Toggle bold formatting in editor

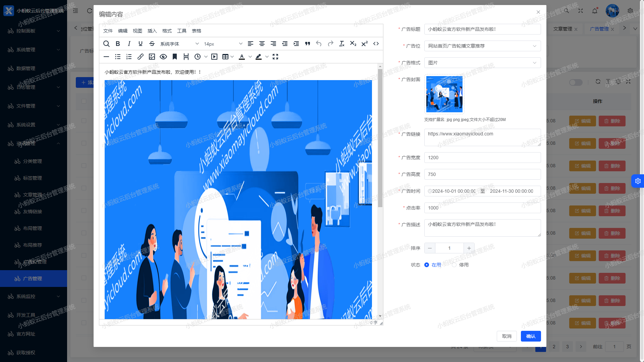(x=118, y=44)
